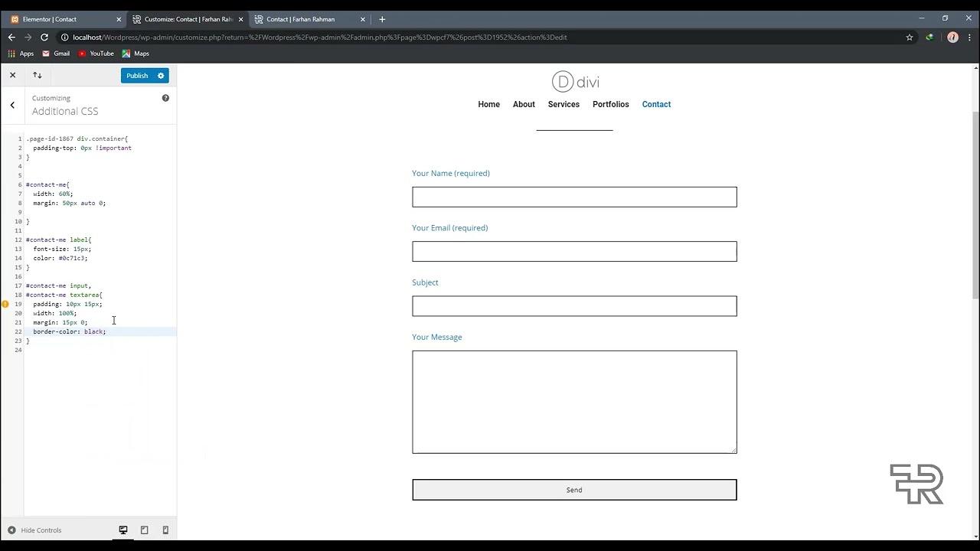The width and height of the screenshot is (980, 551).
Task: Open the Chrome profile avatar
Action: tap(952, 37)
